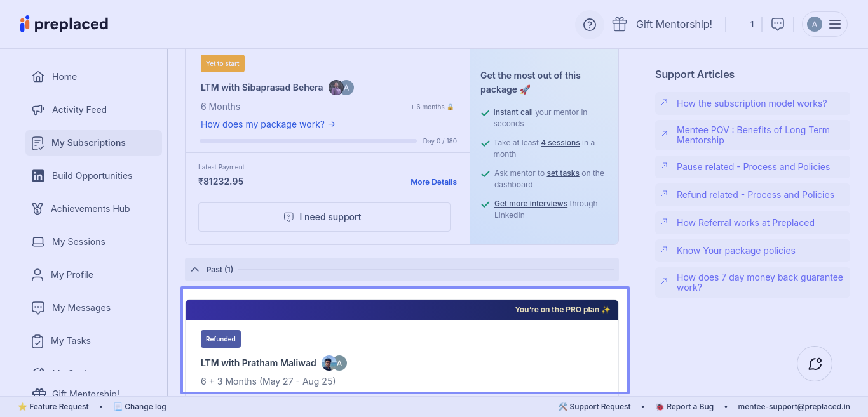Click the My Tasks clipboard icon

[37, 341]
